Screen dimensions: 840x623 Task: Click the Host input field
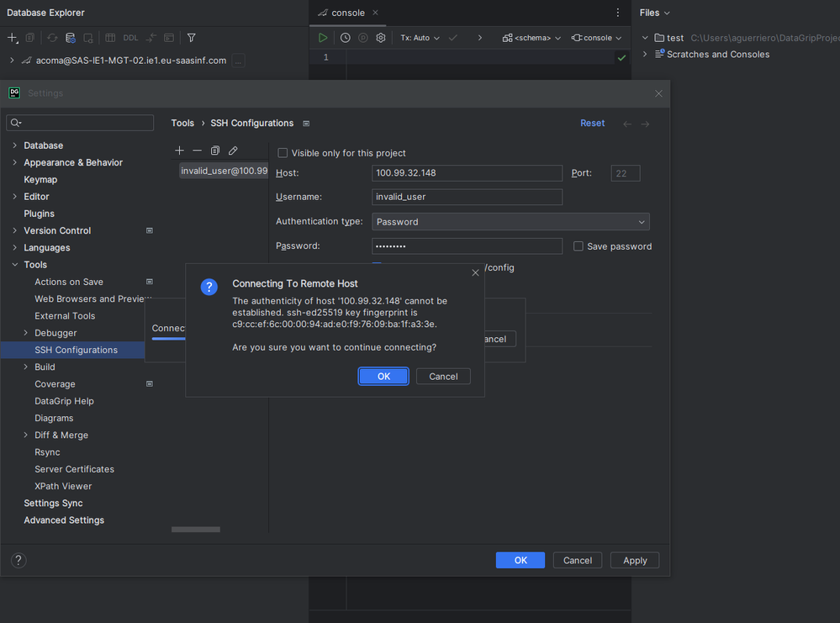pyautogui.click(x=467, y=173)
